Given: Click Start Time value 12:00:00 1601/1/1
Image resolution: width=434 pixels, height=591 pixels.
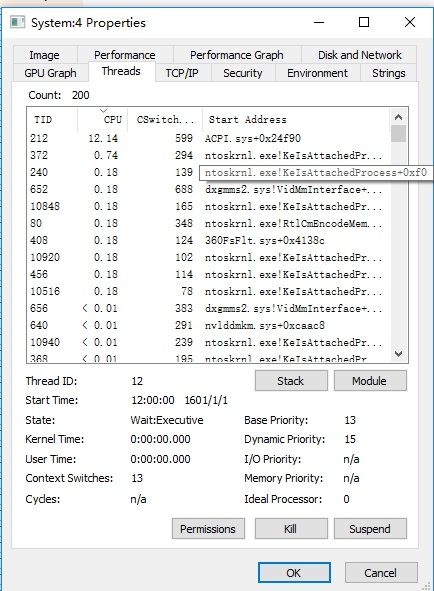Looking at the screenshot, I should 179,400.
